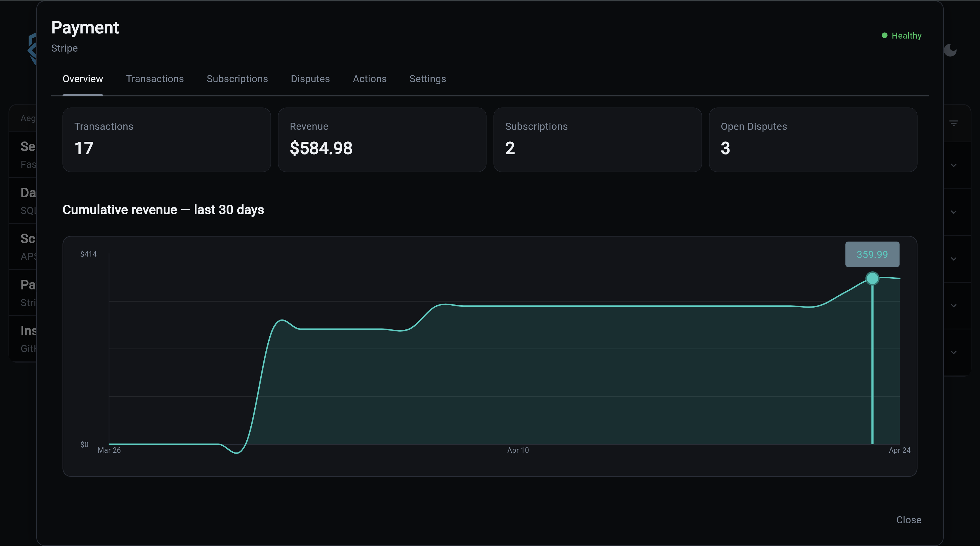980x546 pixels.
Task: Expand the topmost row chevron on the right
Action: pyautogui.click(x=953, y=165)
